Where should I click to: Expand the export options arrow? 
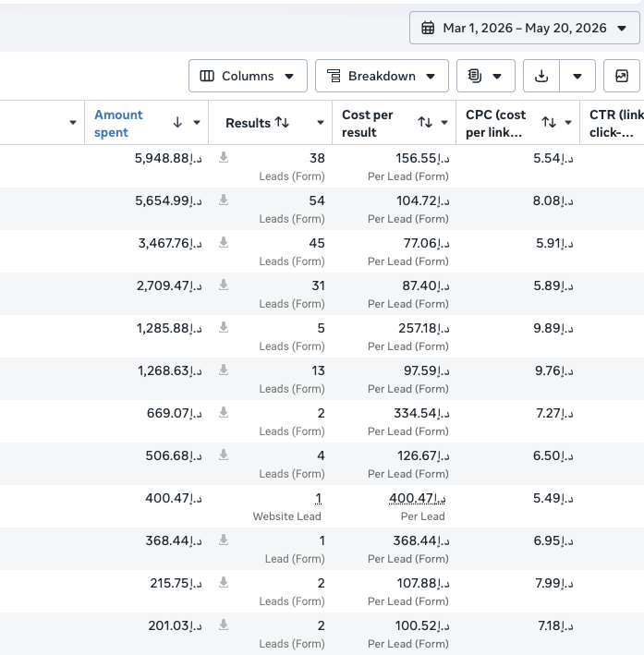(x=577, y=76)
